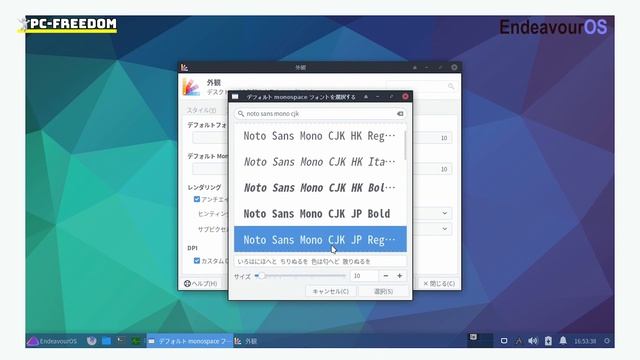The height and width of the screenshot is (360, 640).
Task: Confirm font with the 選択 button
Action: coord(383,291)
